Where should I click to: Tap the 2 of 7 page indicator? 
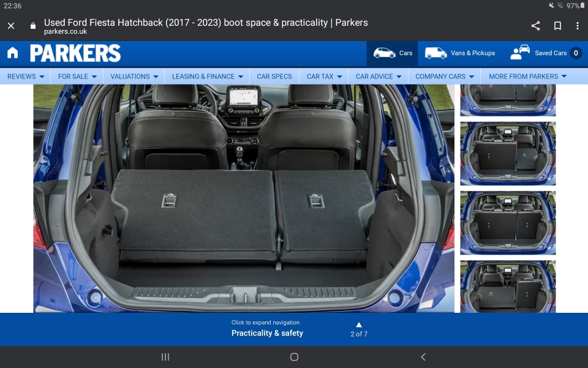pos(359,334)
